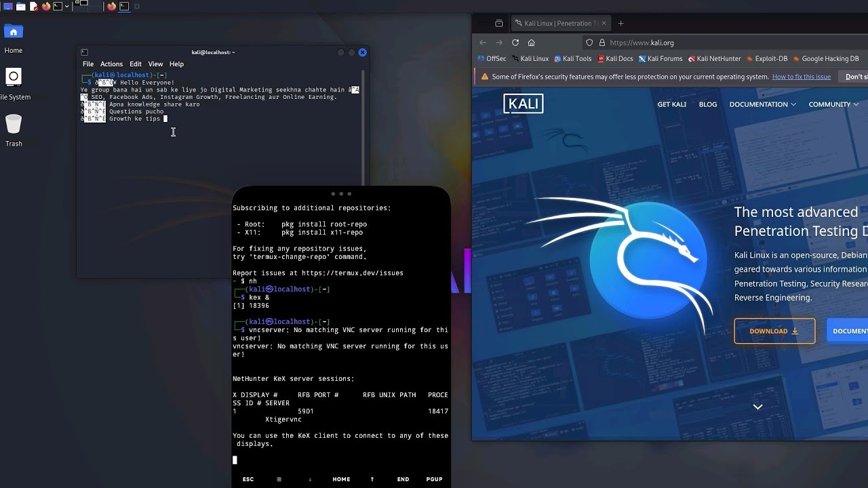Click the scroll-down chevron on the Kali hero
Viewport: 868px width, 488px height.
point(758,407)
